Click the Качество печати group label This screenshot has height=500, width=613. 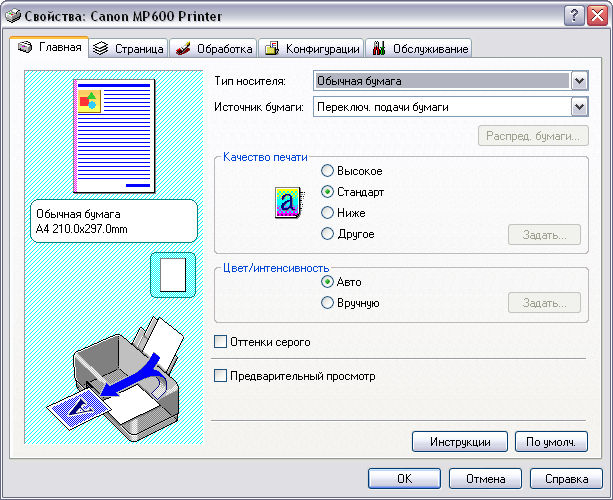tap(265, 157)
